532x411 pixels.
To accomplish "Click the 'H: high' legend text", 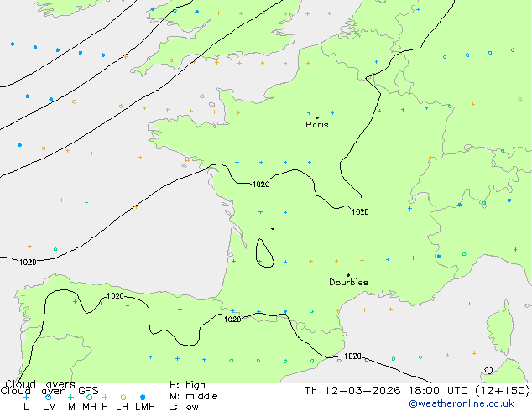I will [x=187, y=385].
